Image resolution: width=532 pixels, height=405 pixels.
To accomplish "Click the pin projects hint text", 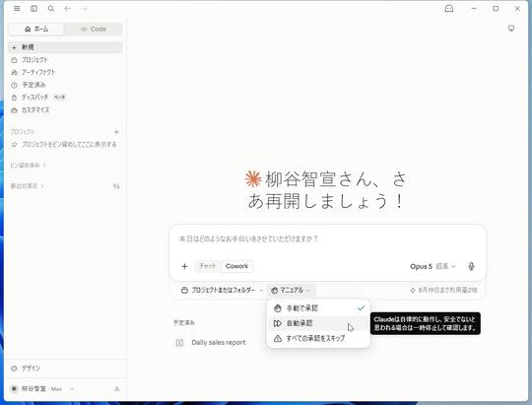I will pyautogui.click(x=69, y=144).
